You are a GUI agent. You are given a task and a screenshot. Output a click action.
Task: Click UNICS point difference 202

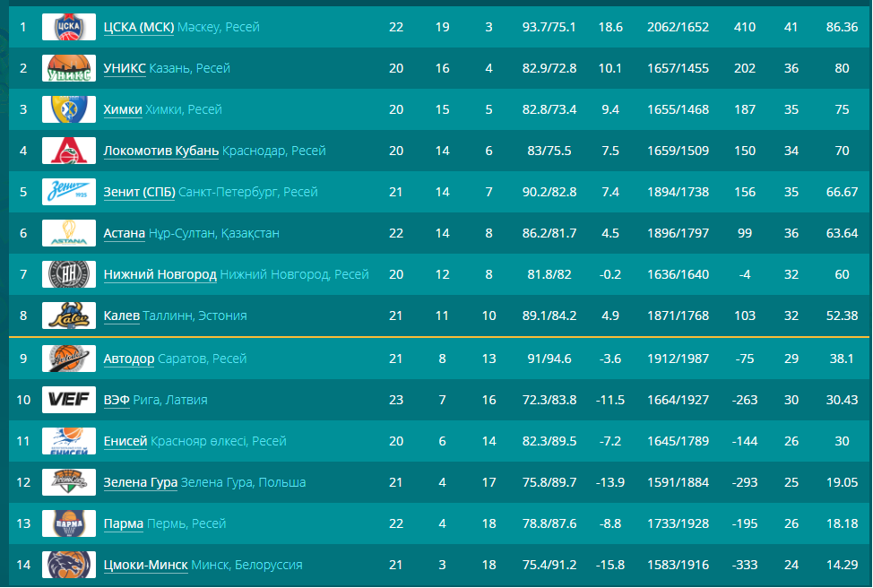click(x=745, y=68)
